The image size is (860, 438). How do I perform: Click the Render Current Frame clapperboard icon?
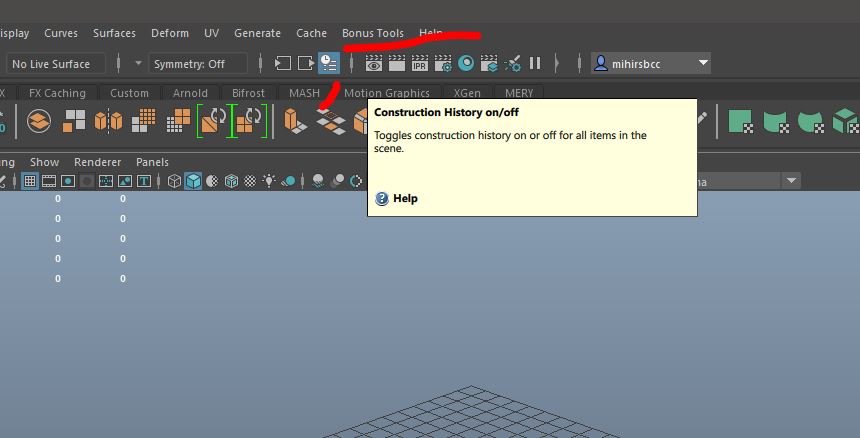[397, 64]
